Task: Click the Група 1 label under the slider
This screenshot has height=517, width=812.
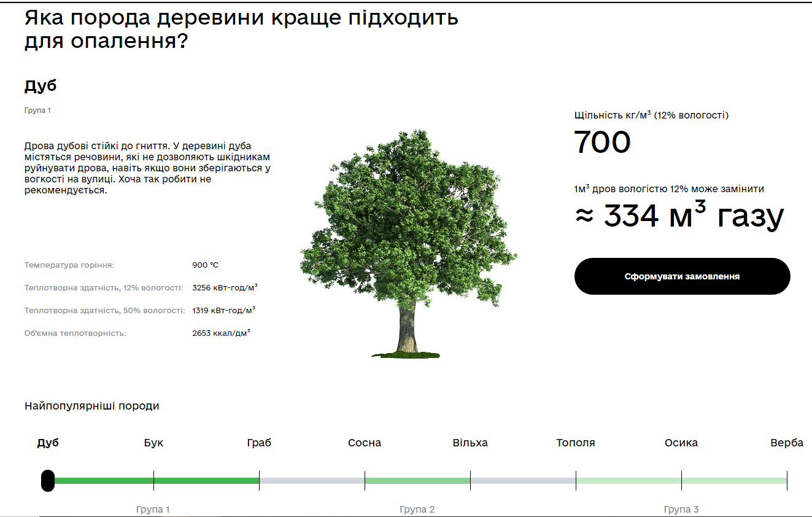Action: [153, 509]
